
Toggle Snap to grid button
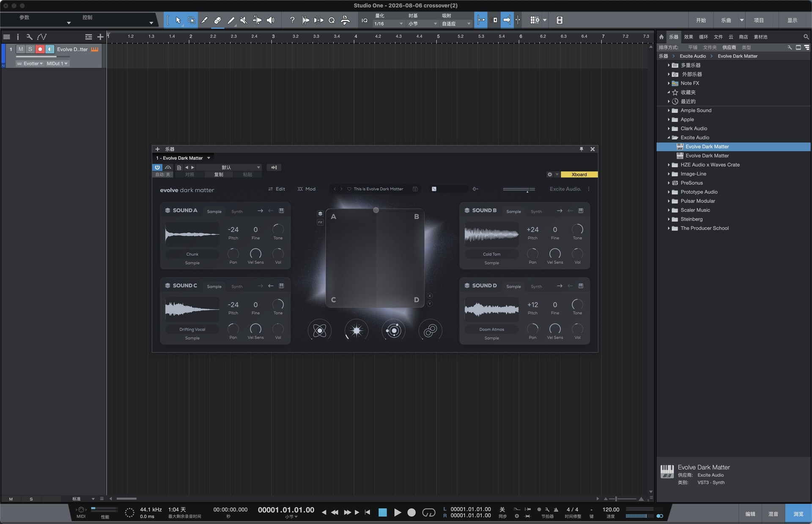click(481, 20)
